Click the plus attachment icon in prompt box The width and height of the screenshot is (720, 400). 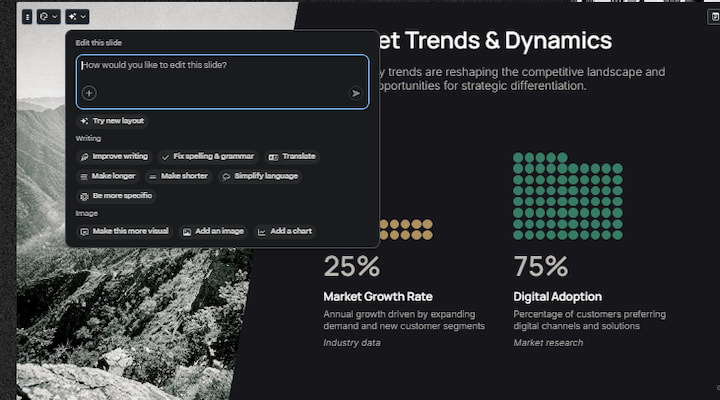(x=89, y=93)
